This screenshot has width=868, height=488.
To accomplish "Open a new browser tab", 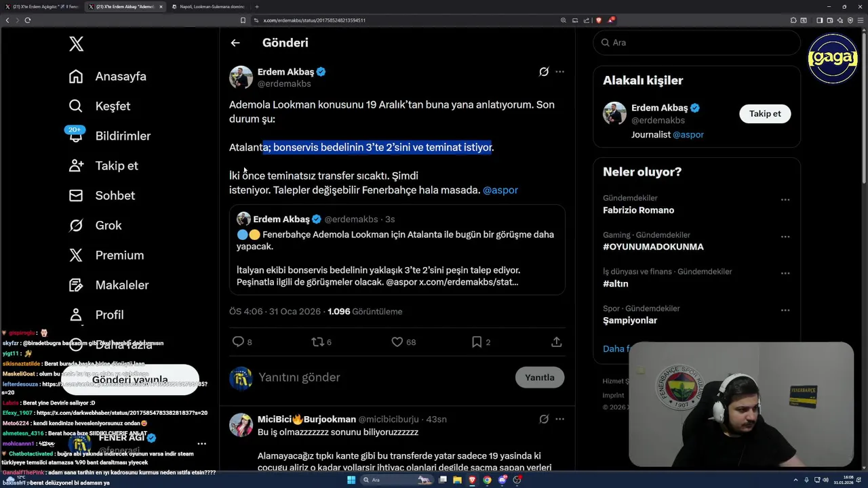I will (x=257, y=7).
